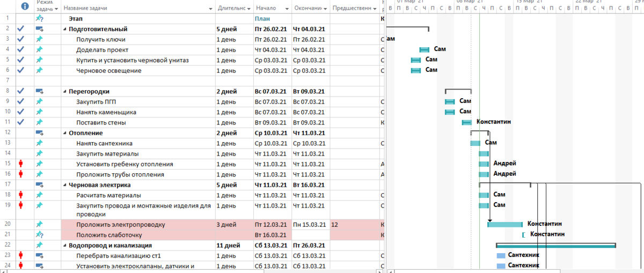This screenshot has height=273, width=644.
Task: Click the completed checkmark for Черновое освещение
Action: (21, 70)
